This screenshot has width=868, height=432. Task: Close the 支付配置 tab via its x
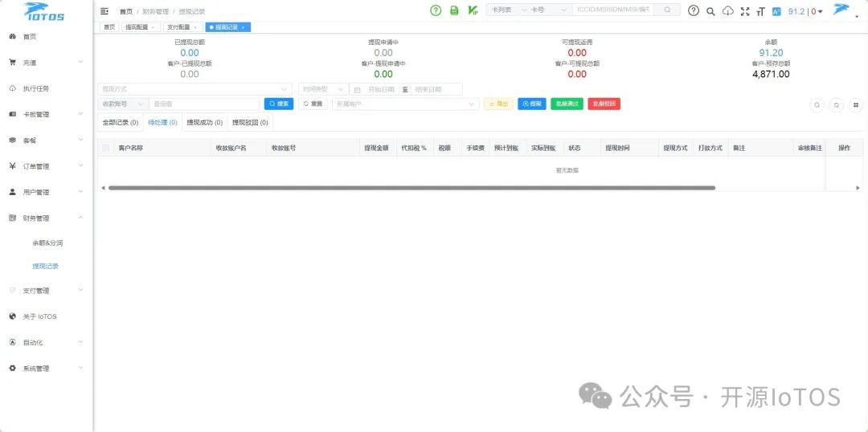coord(194,27)
